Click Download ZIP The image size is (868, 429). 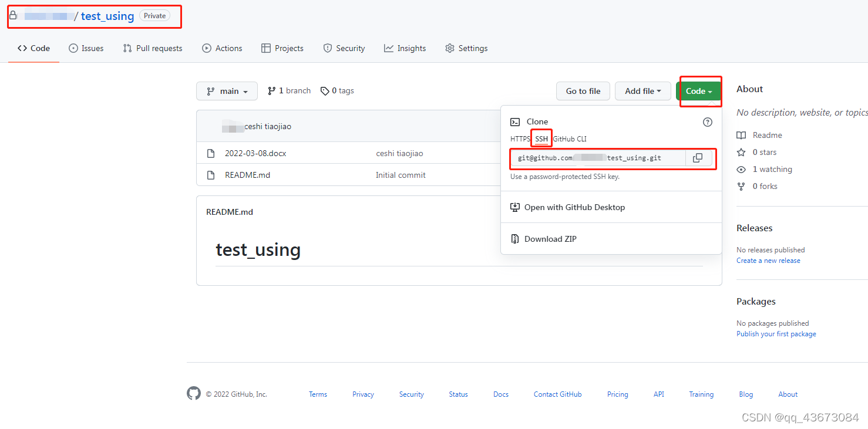point(543,239)
